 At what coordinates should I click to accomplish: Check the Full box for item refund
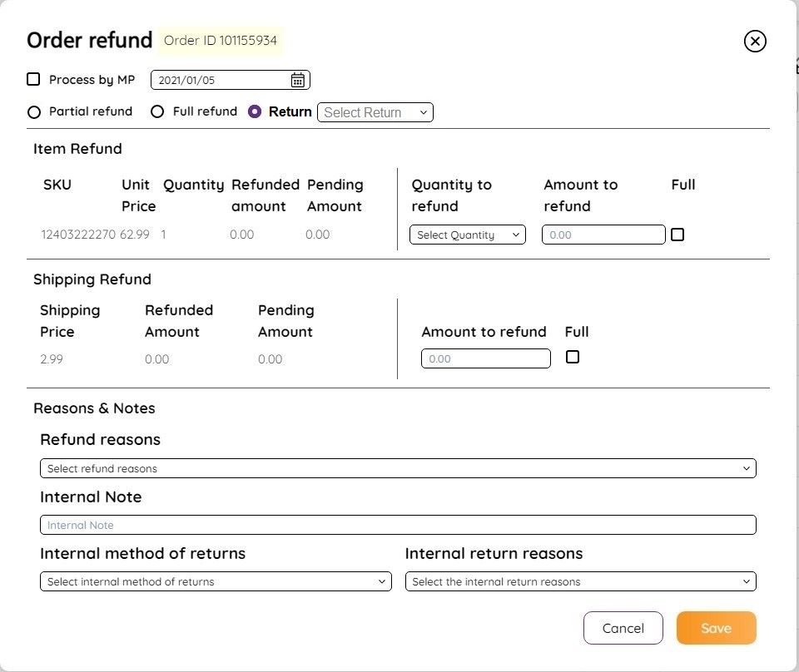[677, 235]
